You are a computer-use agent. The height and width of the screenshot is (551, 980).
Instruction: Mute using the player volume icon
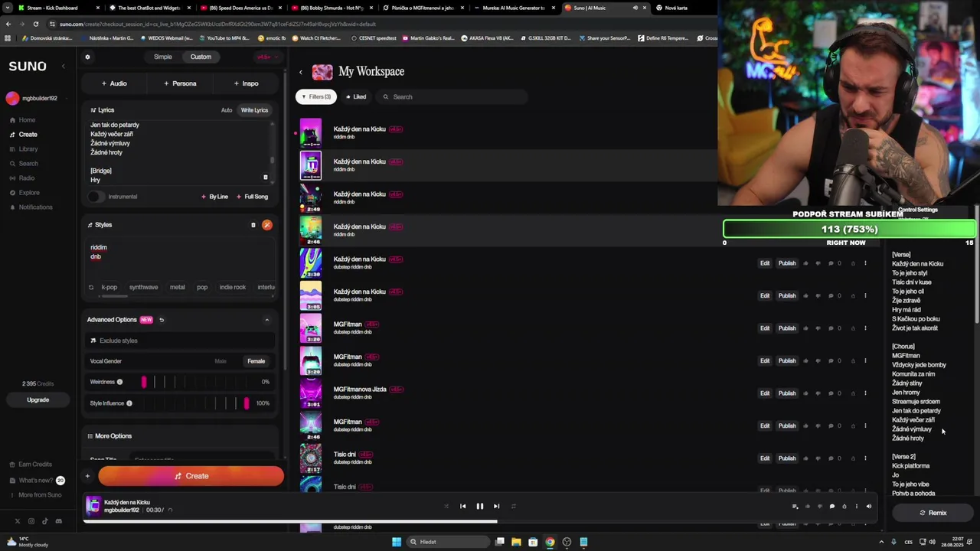(x=868, y=507)
